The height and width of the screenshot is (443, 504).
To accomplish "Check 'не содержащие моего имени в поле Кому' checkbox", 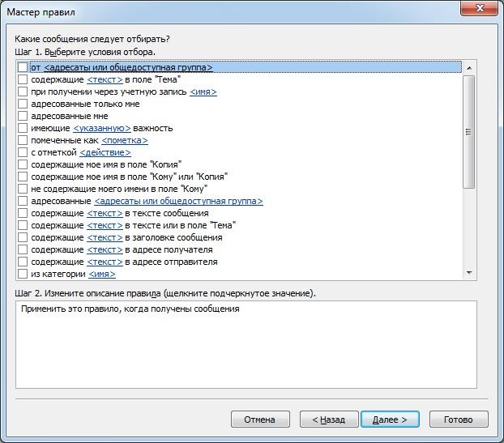I will [23, 189].
